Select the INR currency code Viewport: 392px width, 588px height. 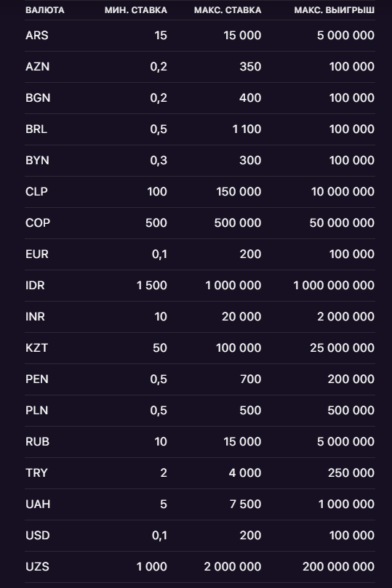[35, 316]
